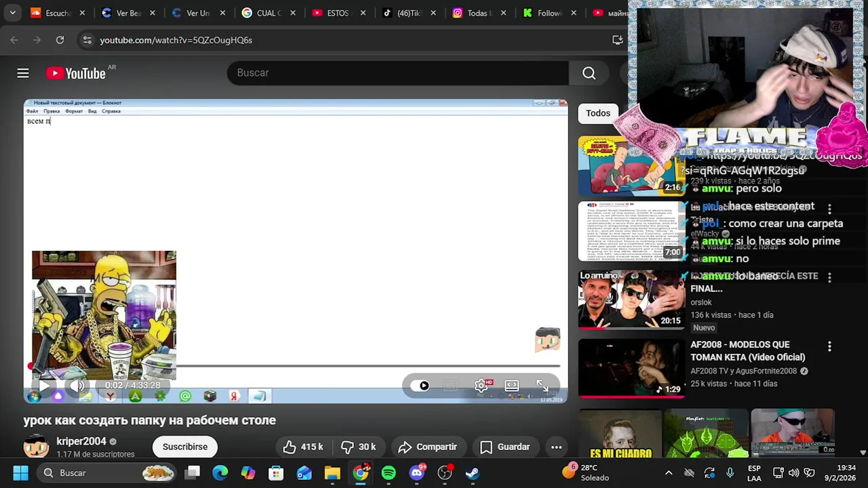868x488 pixels.
Task: Toggle subtitles button in player
Action: 451,386
